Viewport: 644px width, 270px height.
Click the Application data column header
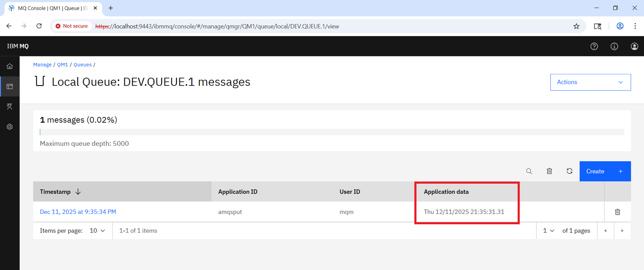click(446, 192)
